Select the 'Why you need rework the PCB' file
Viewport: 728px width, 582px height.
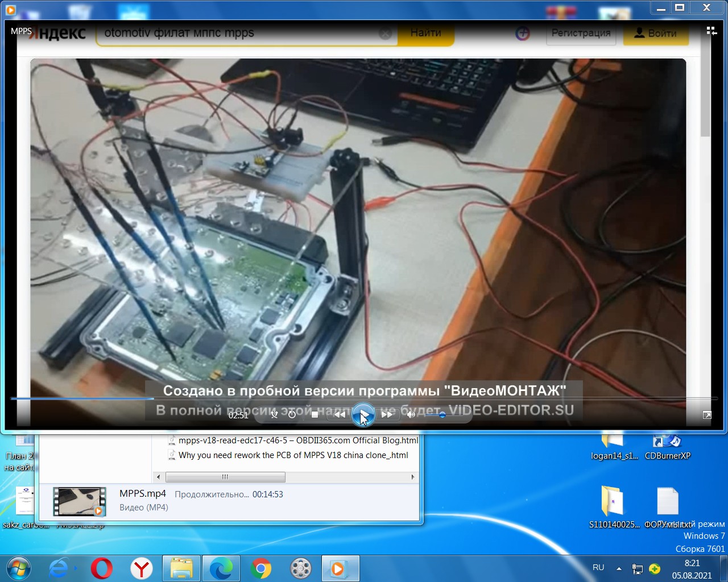pyautogui.click(x=293, y=455)
